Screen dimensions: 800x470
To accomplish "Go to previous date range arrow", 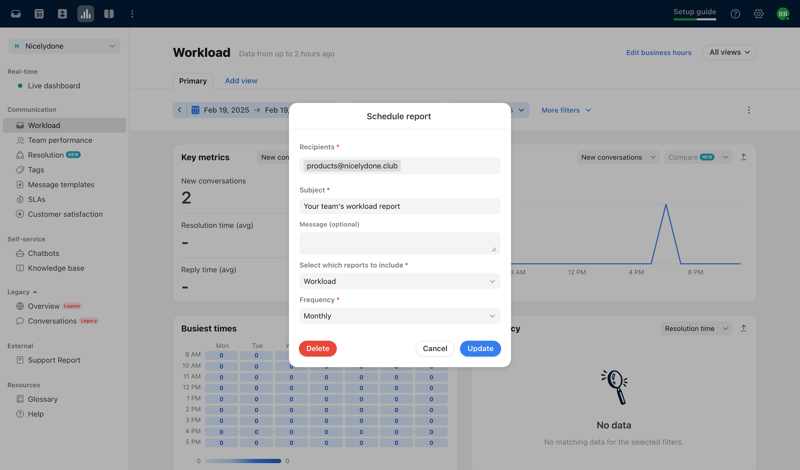I will [180, 110].
